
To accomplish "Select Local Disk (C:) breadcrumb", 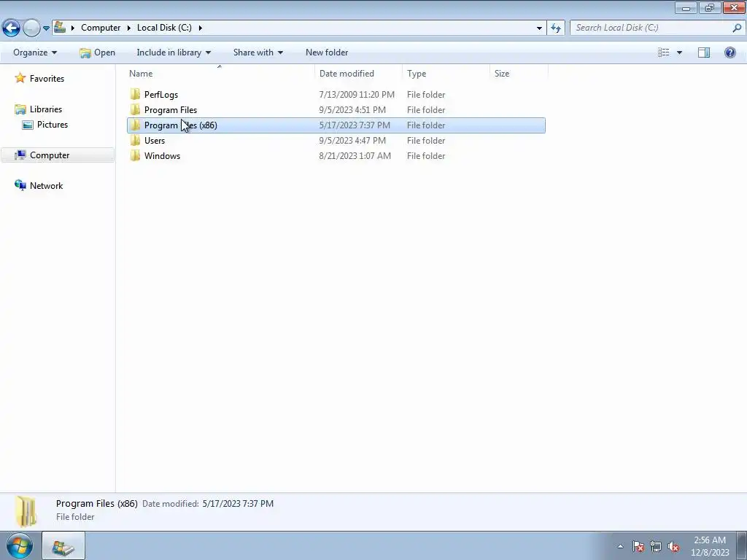I will (x=164, y=28).
